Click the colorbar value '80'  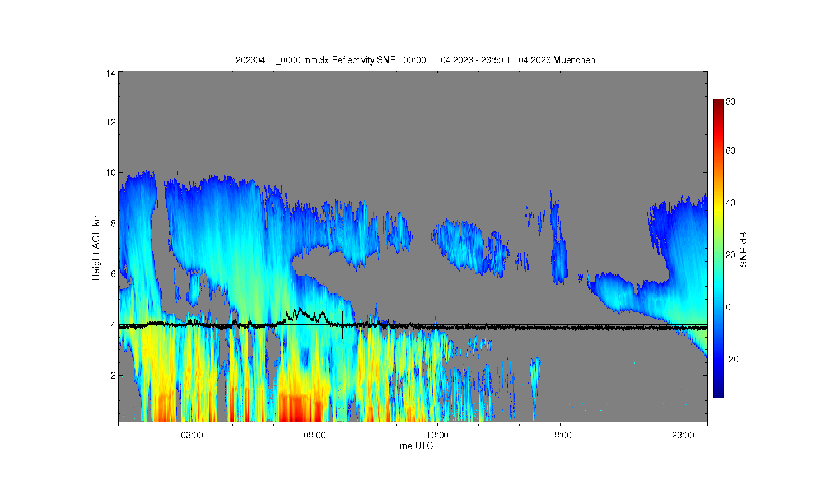click(x=730, y=102)
